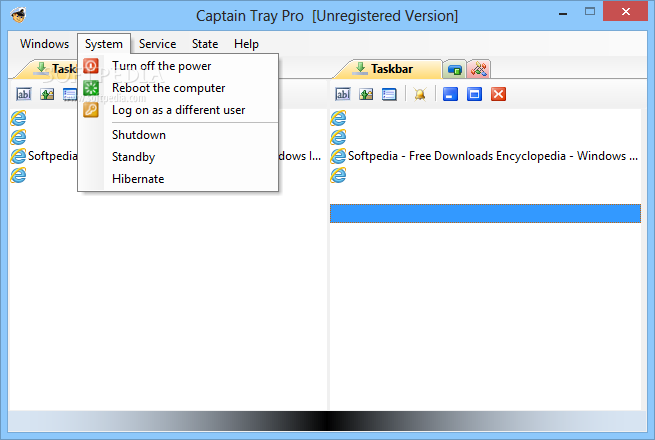Choose Hibernate from System menu
Viewport: 655px width, 440px height.
pos(178,179)
